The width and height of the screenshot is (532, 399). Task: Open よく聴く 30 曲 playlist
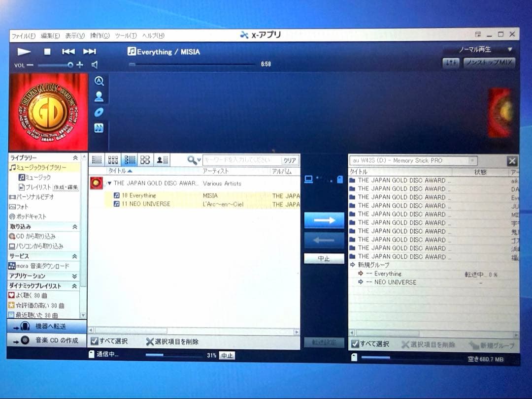(x=28, y=296)
